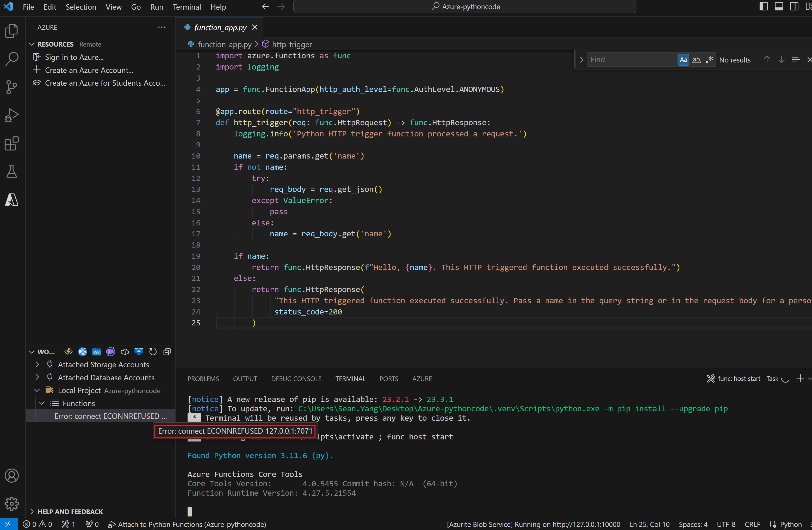
Task: Switch to the OUTPUT panel tab
Action: (x=245, y=379)
